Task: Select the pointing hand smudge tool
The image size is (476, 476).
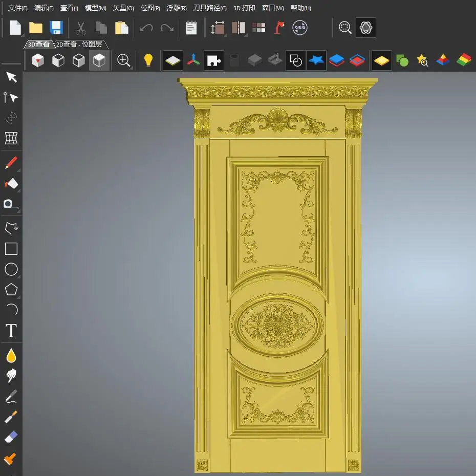Action: tap(11, 376)
